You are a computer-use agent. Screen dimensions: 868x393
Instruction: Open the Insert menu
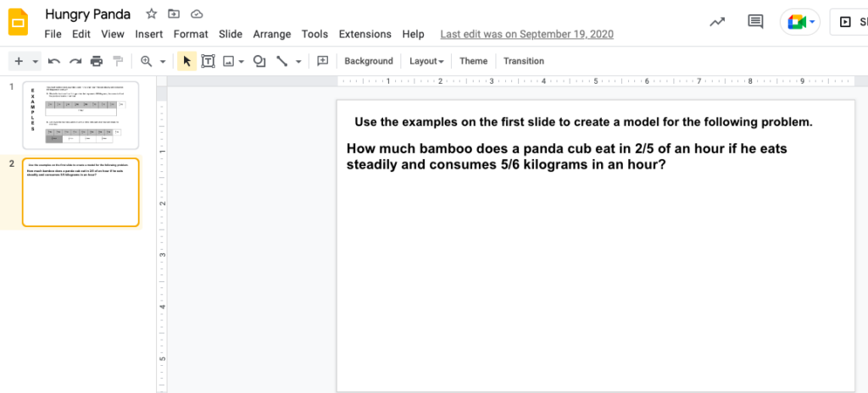(x=149, y=34)
